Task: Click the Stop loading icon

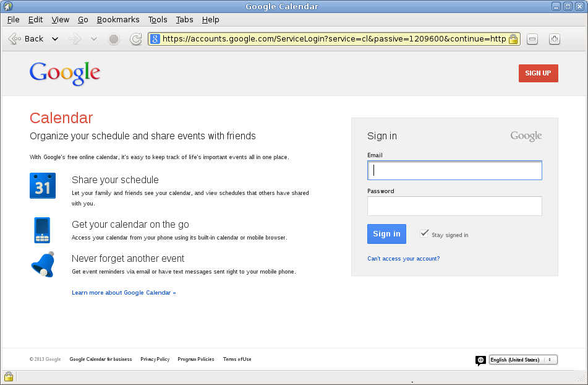Action: point(114,39)
